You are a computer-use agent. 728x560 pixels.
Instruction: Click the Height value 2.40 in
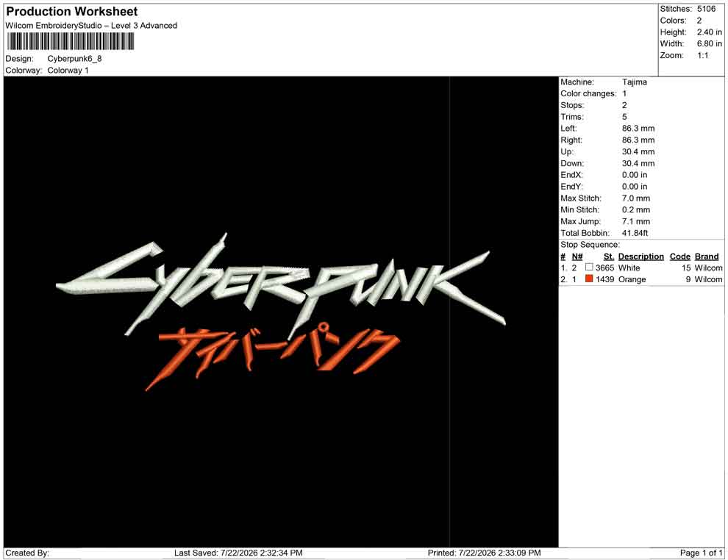(709, 32)
